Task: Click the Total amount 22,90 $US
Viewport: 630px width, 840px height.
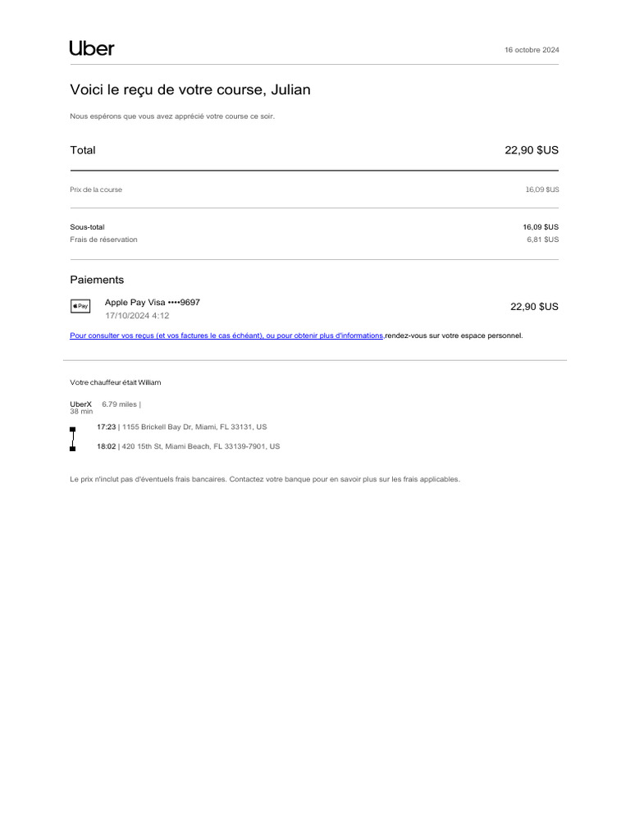Action: click(x=532, y=150)
